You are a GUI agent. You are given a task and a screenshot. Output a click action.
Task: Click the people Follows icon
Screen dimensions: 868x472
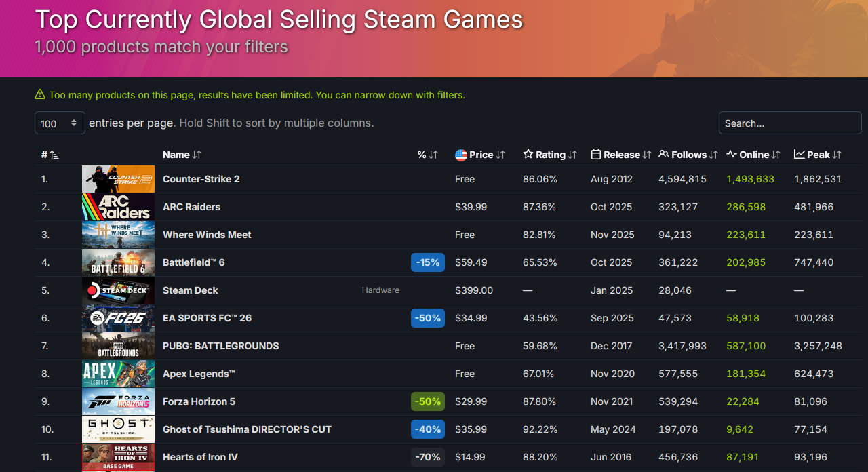pyautogui.click(x=664, y=155)
